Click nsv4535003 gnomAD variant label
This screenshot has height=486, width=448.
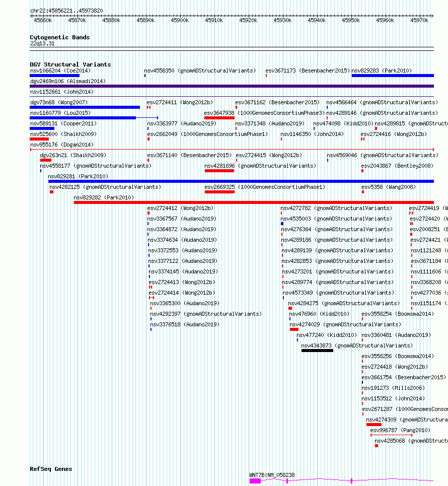point(336,219)
